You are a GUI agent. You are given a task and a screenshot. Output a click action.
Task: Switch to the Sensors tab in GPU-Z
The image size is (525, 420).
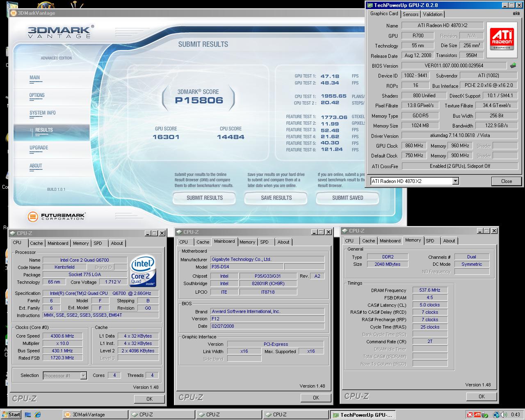click(x=411, y=14)
